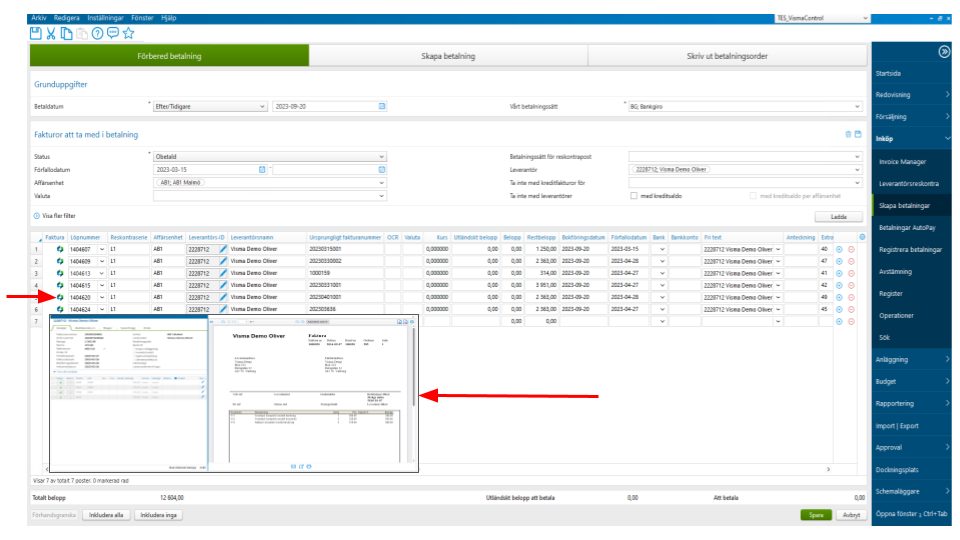Screen dimensions: 960x540
Task: Select Förbered betalning tab
Action: point(169,56)
